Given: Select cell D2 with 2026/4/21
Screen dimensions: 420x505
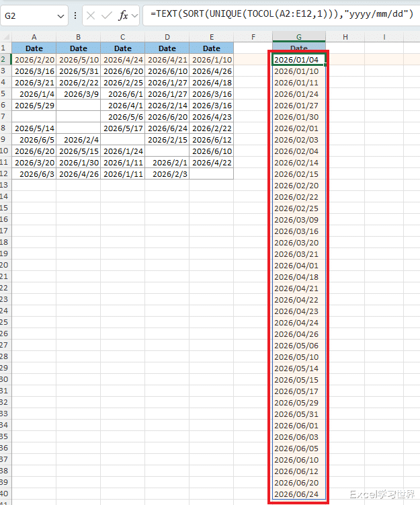Looking at the screenshot, I should click(x=167, y=60).
